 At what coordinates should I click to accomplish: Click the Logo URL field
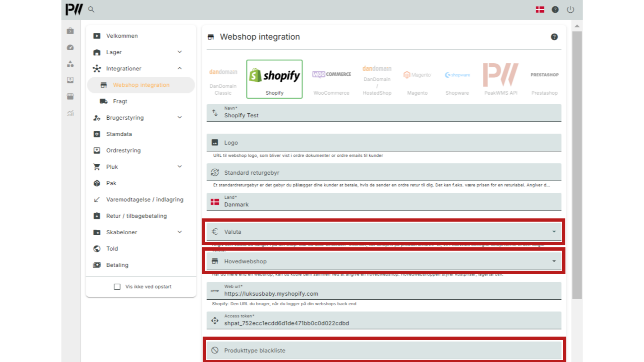tap(384, 142)
